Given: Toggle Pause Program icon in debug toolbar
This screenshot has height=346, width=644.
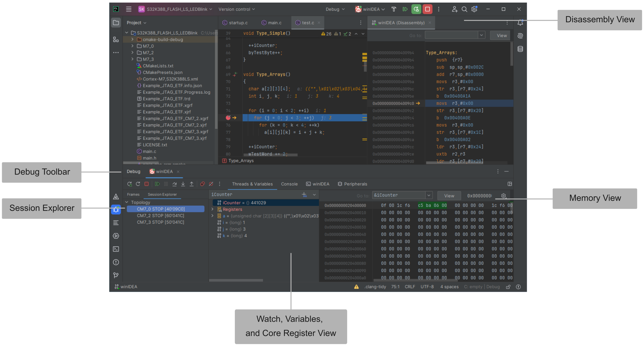Looking at the screenshot, I should (x=166, y=184).
